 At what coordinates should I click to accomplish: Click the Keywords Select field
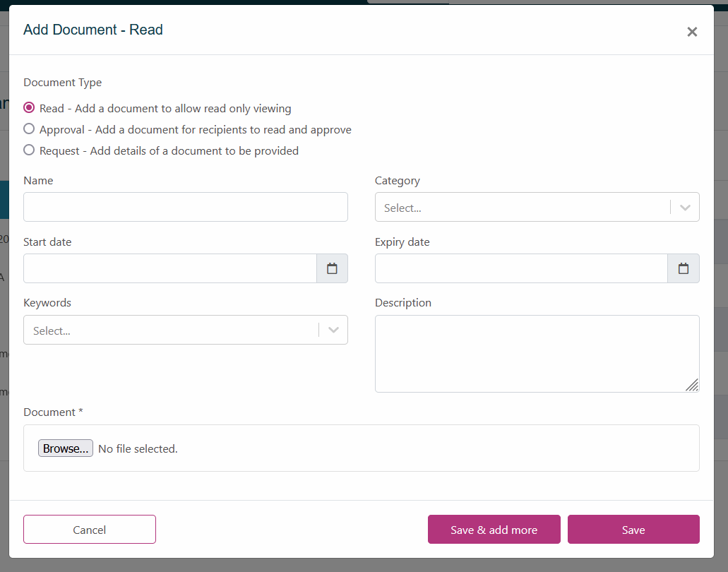(171, 330)
